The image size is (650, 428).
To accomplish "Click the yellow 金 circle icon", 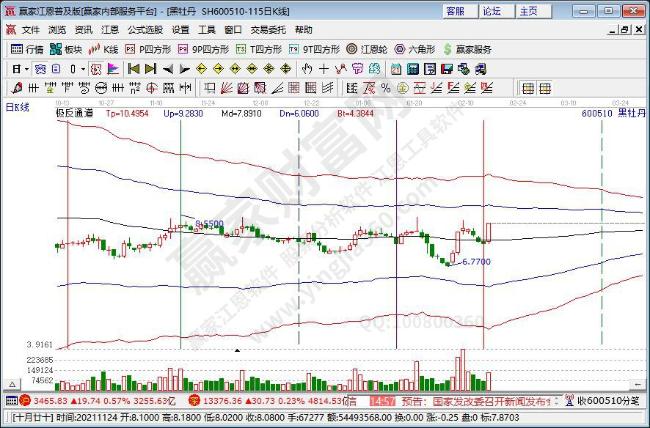I will point(402,88).
